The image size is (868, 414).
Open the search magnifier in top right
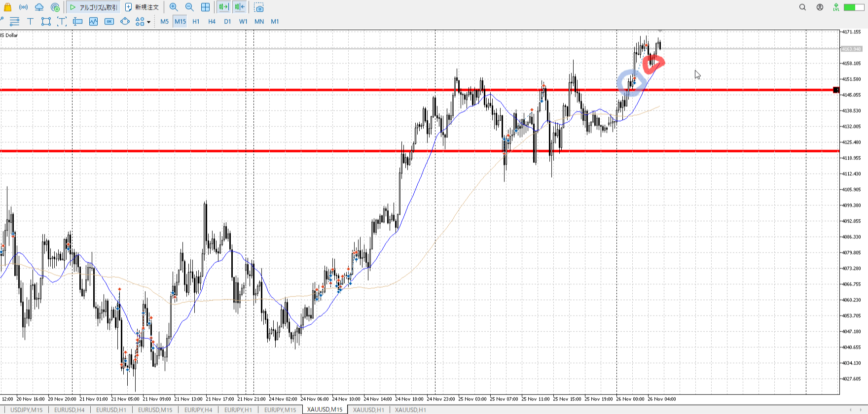coord(802,7)
